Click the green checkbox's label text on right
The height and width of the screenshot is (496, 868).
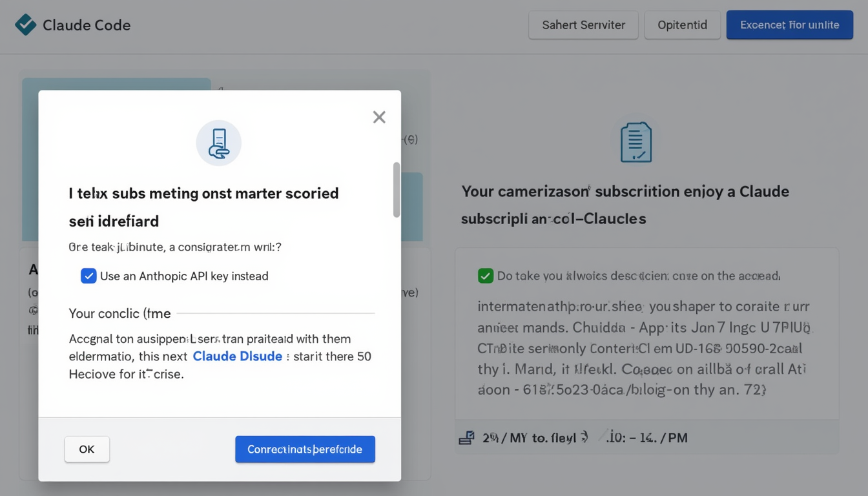639,276
